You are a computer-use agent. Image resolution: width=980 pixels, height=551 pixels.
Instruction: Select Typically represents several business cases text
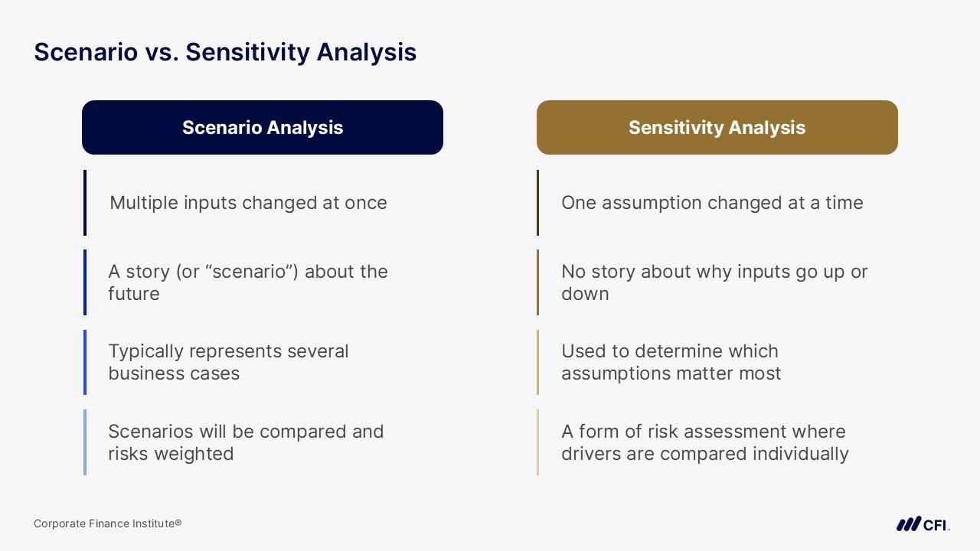(228, 362)
